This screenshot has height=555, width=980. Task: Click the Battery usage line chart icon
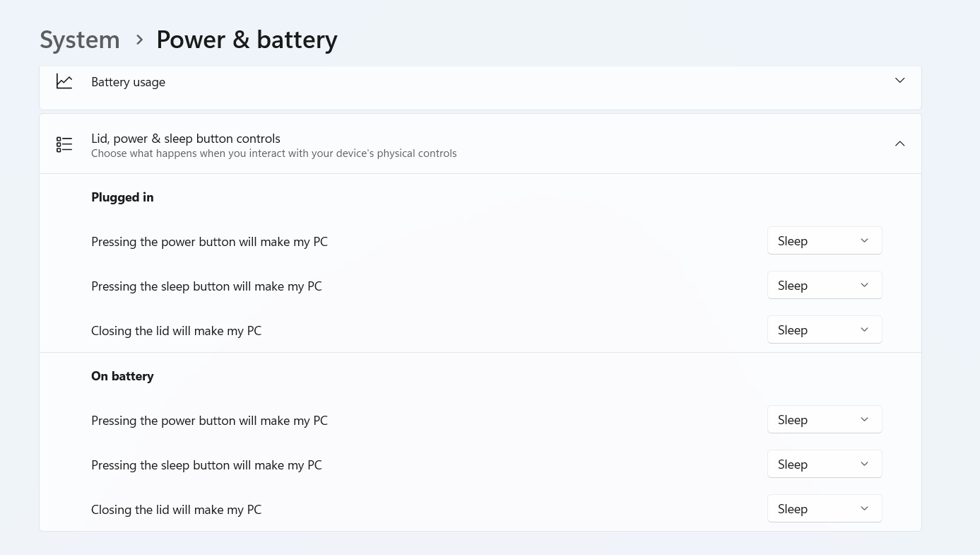point(64,81)
